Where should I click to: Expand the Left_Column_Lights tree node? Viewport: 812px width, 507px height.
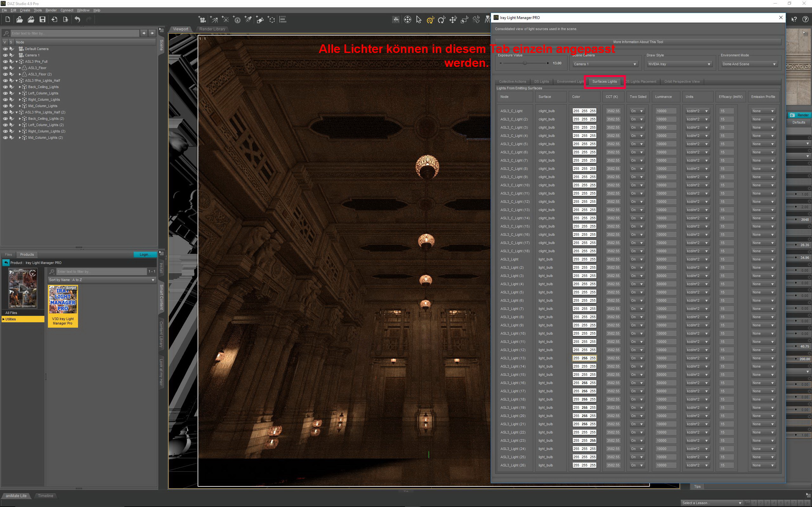(20, 93)
